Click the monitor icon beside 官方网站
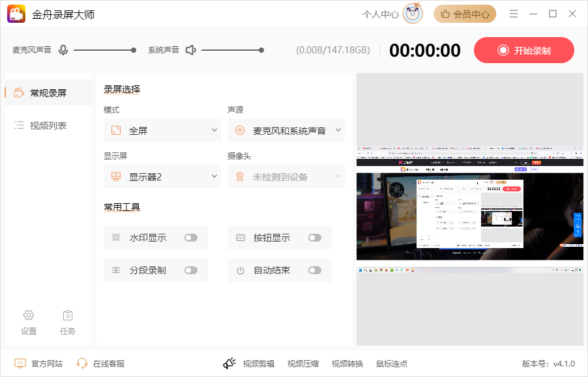This screenshot has height=377, width=588. coord(20,363)
